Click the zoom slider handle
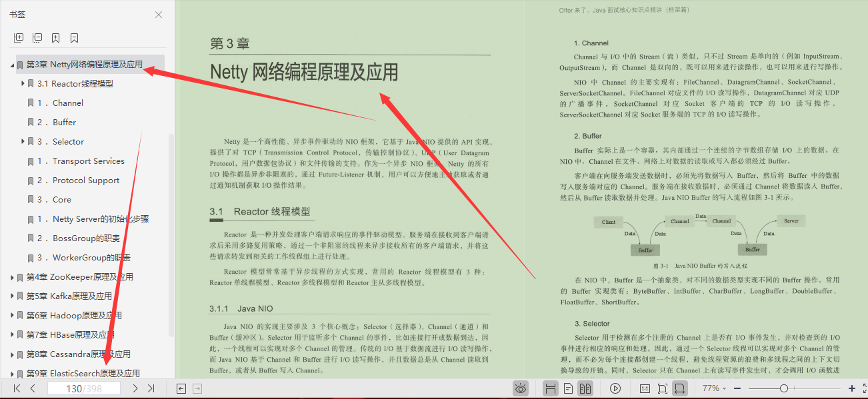The height and width of the screenshot is (399, 868). point(784,388)
